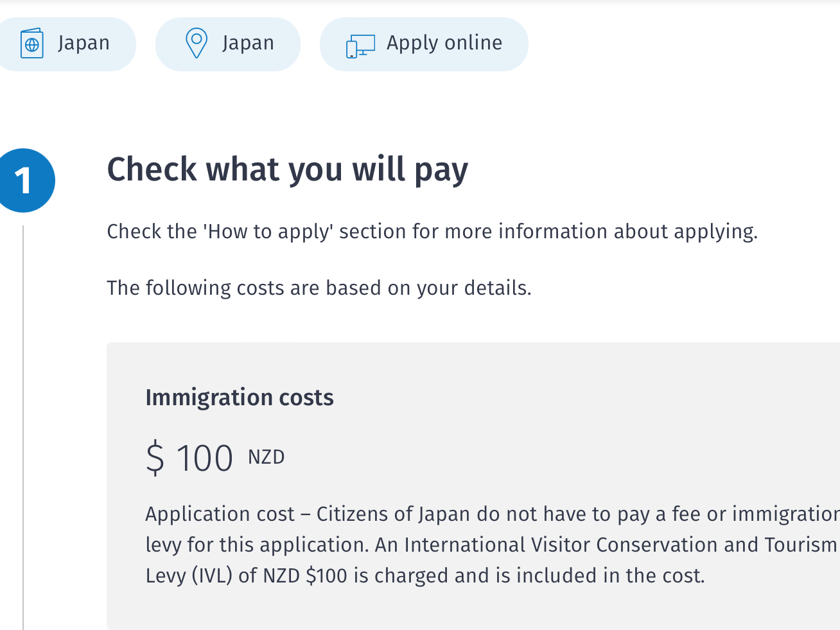Click 'International Visitor Conservation and Tourism' text
The image size is (840, 630).
point(620,545)
